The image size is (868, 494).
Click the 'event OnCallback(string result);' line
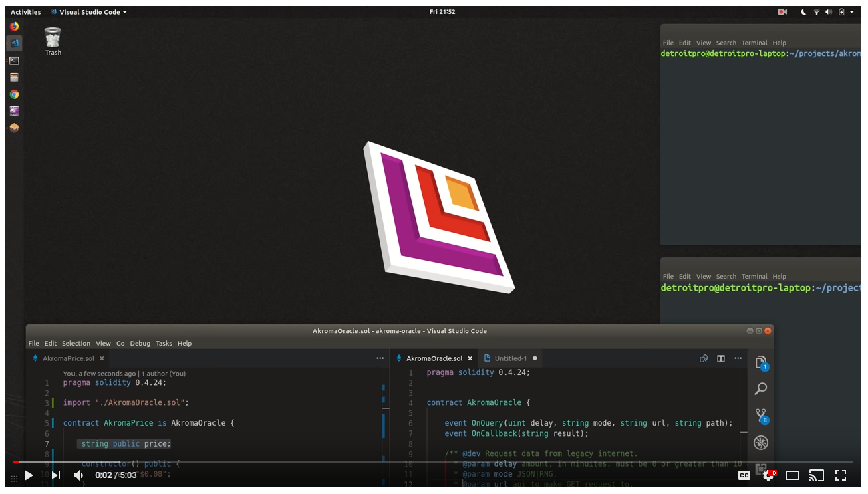click(517, 433)
